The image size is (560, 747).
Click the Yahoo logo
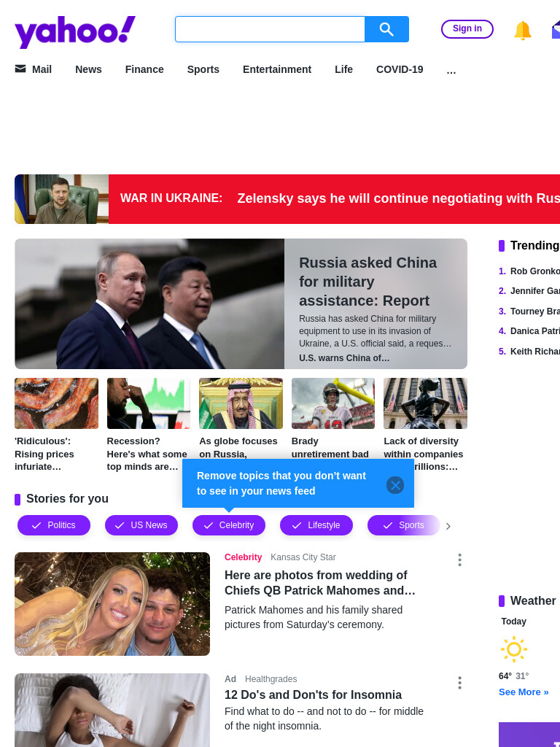pyautogui.click(x=75, y=32)
